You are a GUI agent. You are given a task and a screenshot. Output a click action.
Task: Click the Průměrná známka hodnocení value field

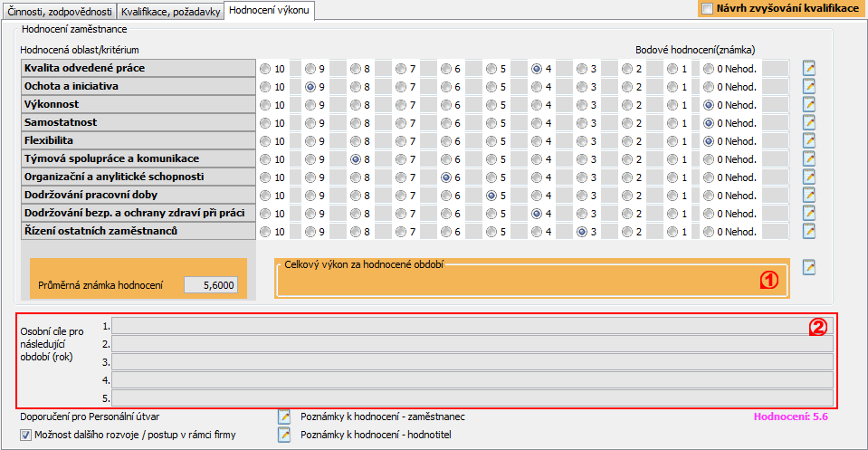[x=211, y=284]
